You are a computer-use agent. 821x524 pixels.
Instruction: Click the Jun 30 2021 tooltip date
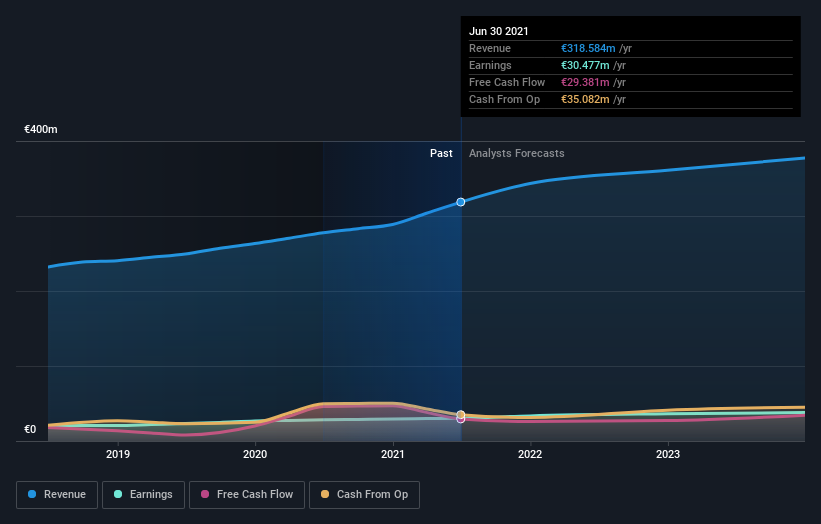[498, 31]
